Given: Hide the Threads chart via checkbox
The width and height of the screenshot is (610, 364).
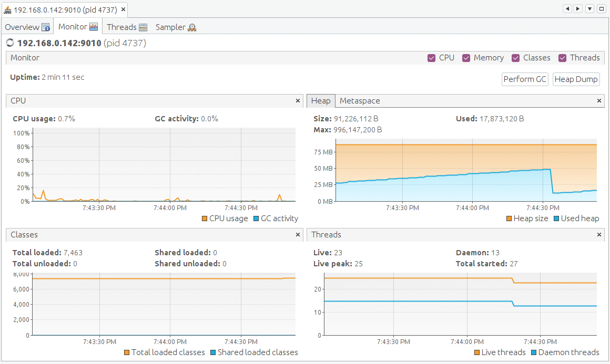Looking at the screenshot, I should [562, 58].
